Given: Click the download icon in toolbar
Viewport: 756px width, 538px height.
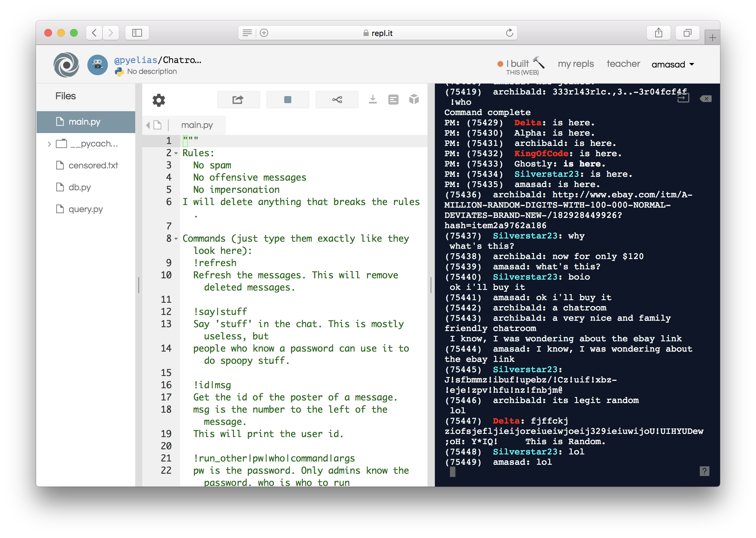Looking at the screenshot, I should click(x=372, y=100).
